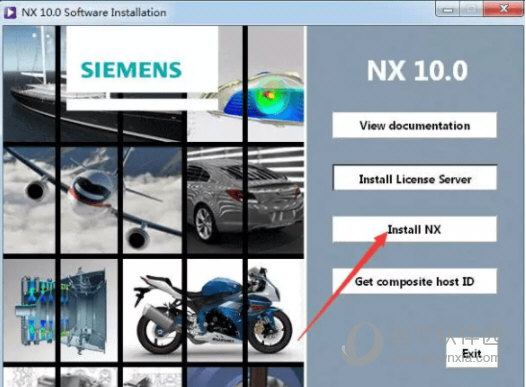The image size is (526, 387).
Task: Click Install License Server
Action: tap(415, 178)
